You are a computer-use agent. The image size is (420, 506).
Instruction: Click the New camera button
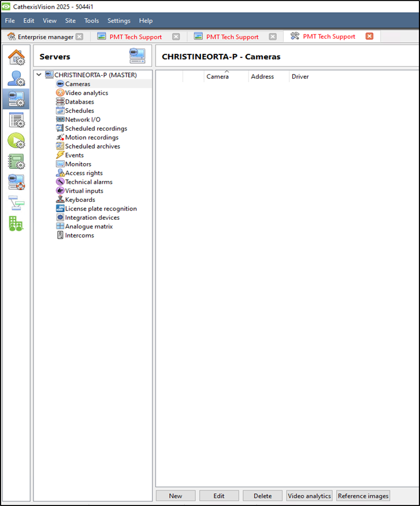[x=176, y=496]
